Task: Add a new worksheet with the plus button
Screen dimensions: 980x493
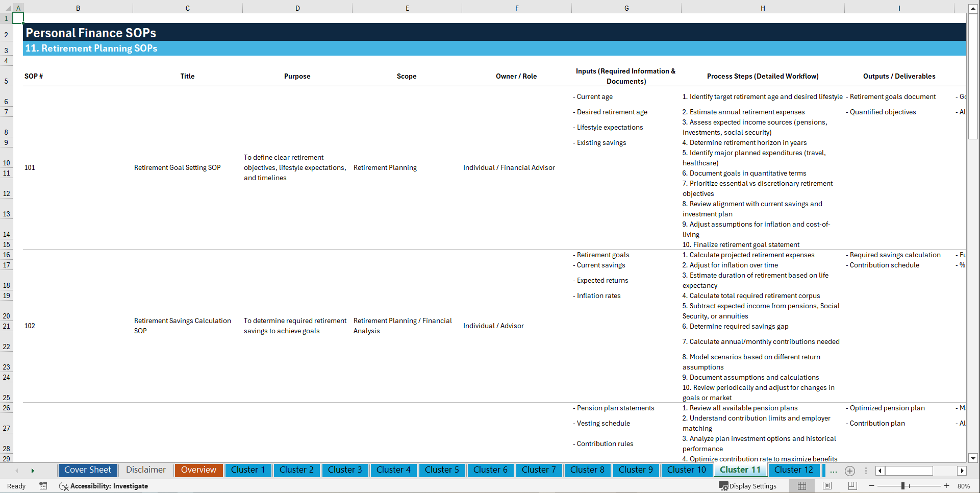Action: pyautogui.click(x=850, y=471)
